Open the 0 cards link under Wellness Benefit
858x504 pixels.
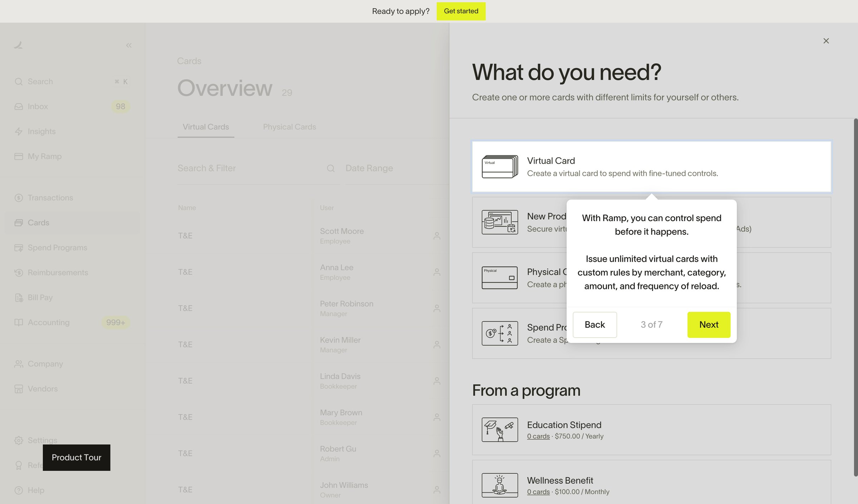(x=538, y=492)
